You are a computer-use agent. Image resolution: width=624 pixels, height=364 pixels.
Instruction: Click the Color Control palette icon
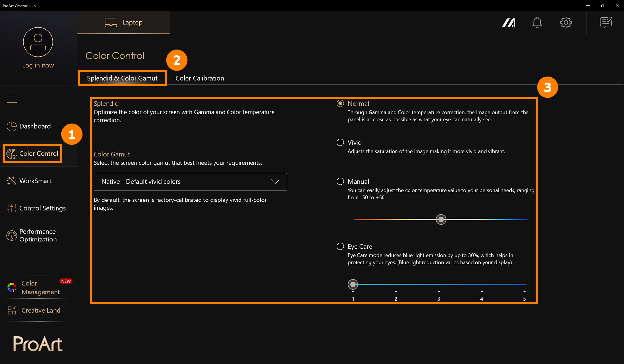12,154
